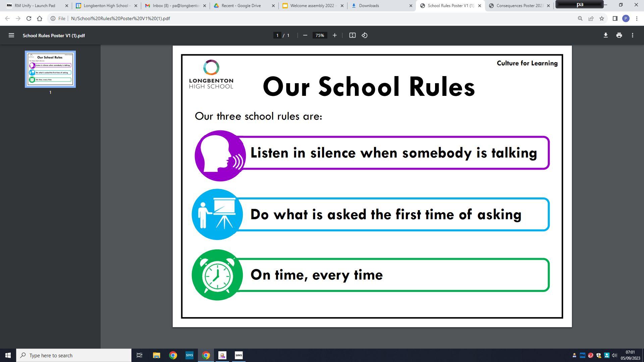
Task: Select the page 1 thumbnail
Action: [x=50, y=69]
